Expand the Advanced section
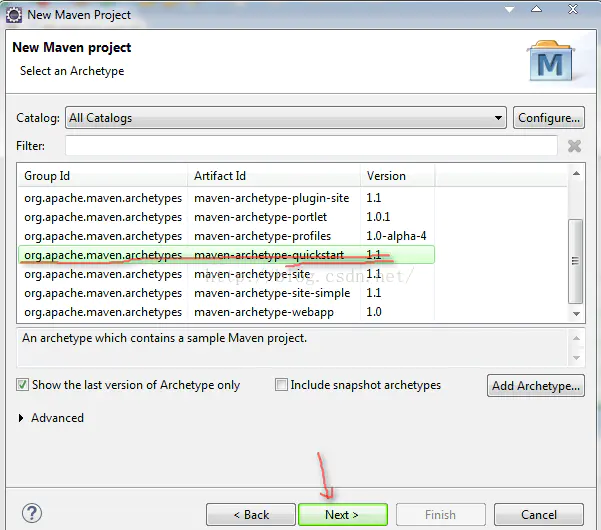This screenshot has width=601, height=530. [x=21, y=418]
